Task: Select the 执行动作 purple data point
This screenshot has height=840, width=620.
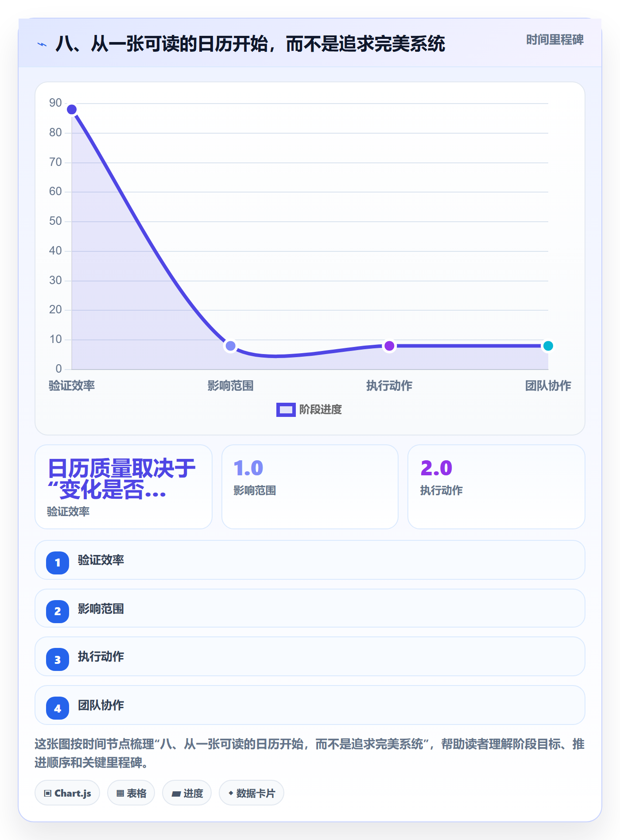Action: [x=389, y=346]
